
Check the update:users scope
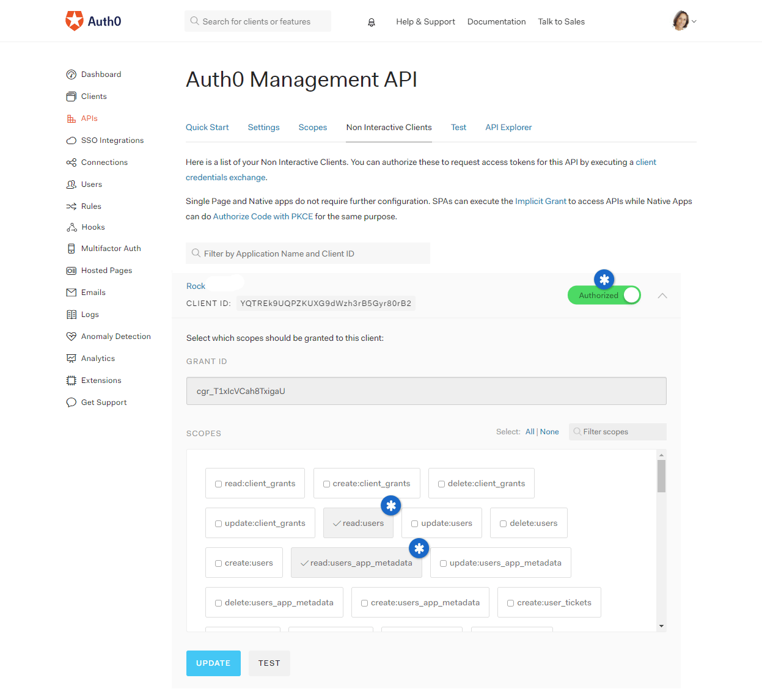pyautogui.click(x=414, y=523)
